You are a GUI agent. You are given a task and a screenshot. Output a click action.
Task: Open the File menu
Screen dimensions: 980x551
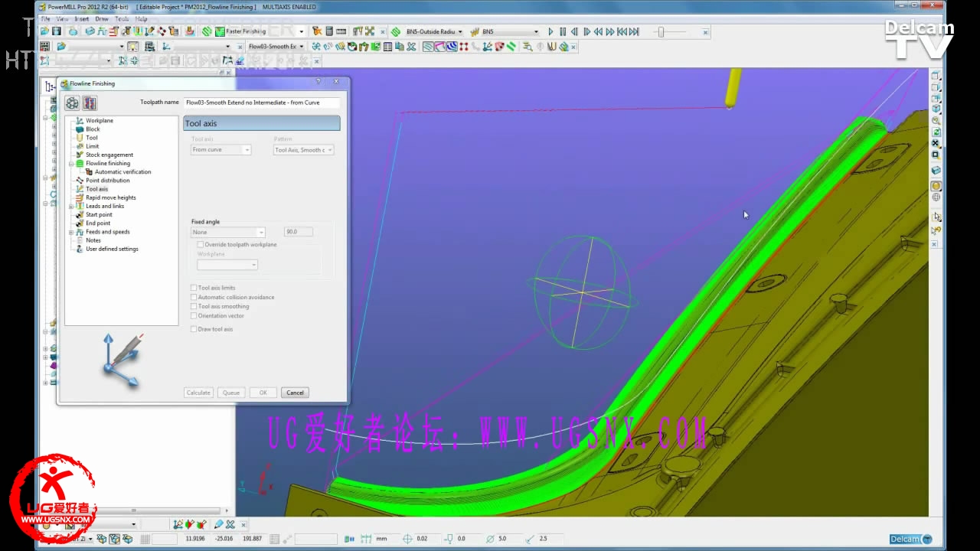pyautogui.click(x=46, y=18)
